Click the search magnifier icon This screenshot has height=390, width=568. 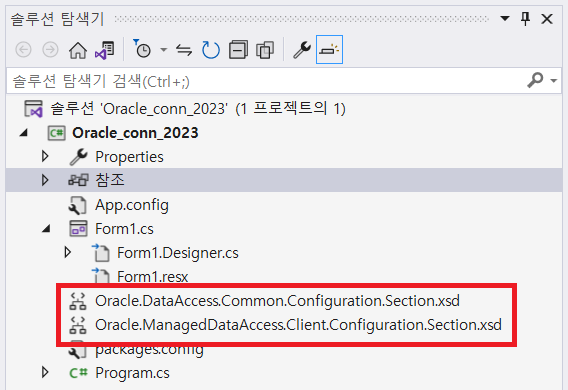pyautogui.click(x=535, y=80)
